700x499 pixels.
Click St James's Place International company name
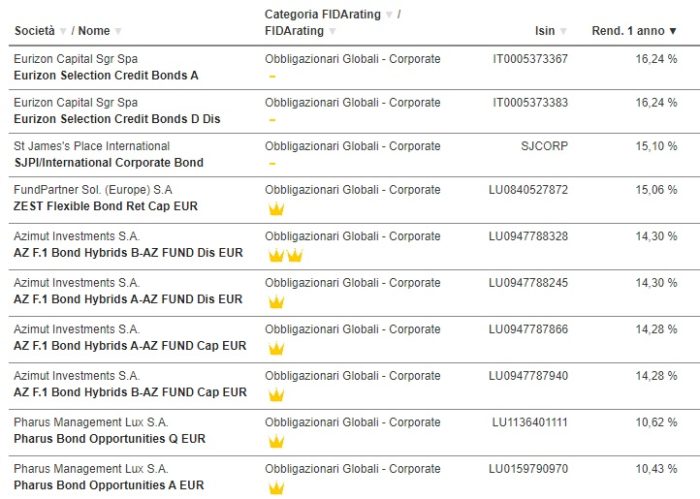coord(92,146)
